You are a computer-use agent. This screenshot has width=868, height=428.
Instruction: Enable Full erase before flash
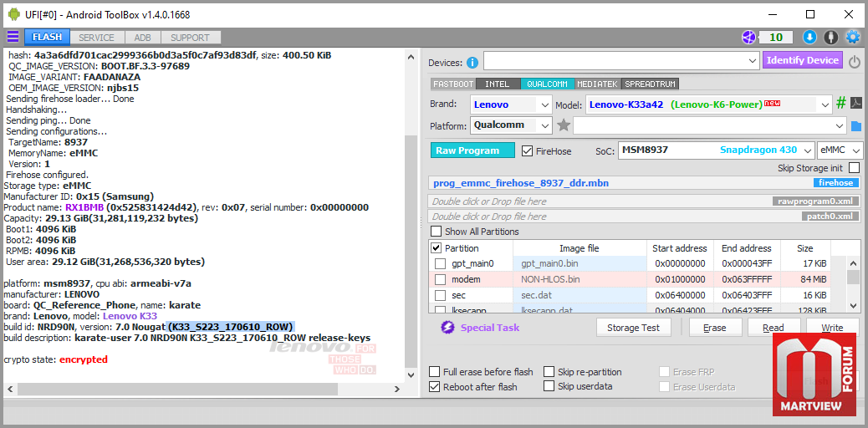tap(435, 371)
